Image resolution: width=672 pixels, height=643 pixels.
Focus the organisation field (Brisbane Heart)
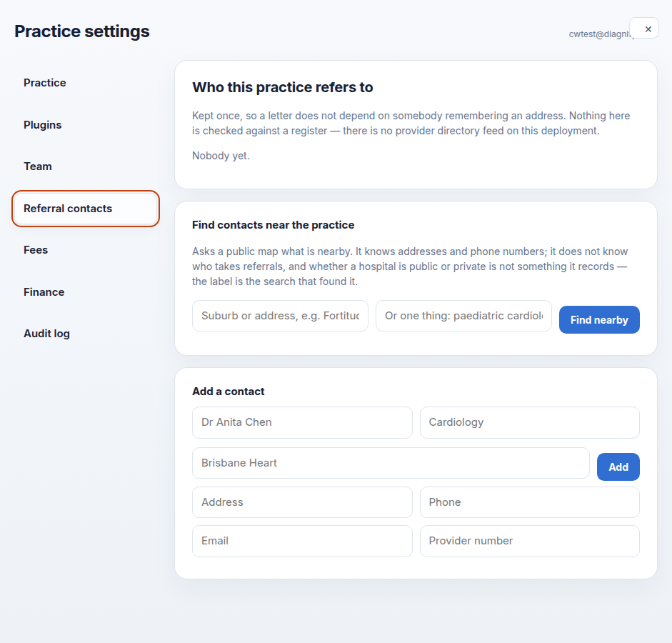click(x=391, y=463)
